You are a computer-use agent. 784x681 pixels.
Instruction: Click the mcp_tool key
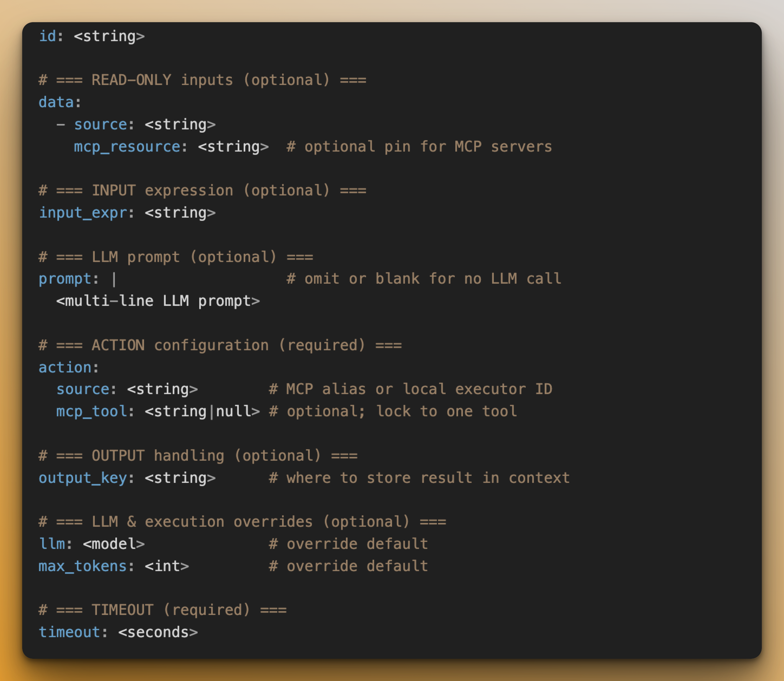(92, 412)
